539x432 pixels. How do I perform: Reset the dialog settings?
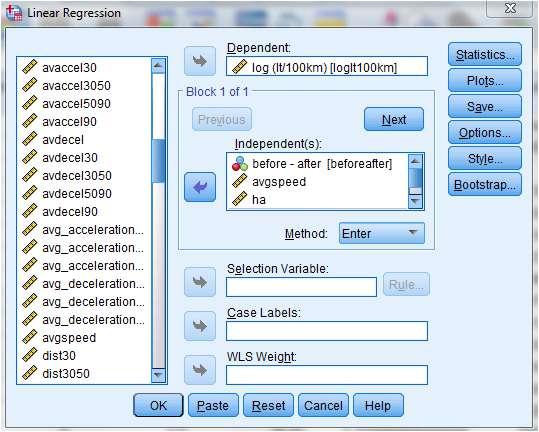(x=268, y=406)
